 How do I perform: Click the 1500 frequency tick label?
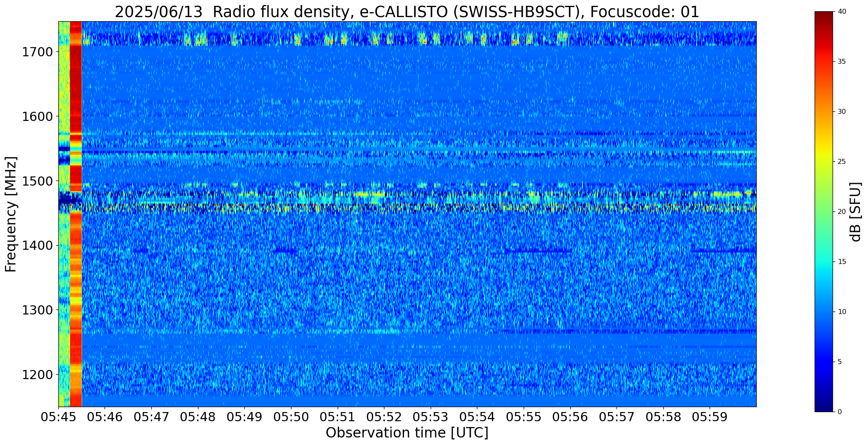tap(37, 181)
